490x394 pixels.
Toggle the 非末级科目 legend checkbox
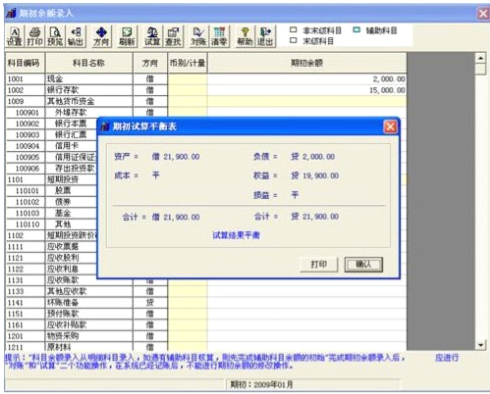293,30
